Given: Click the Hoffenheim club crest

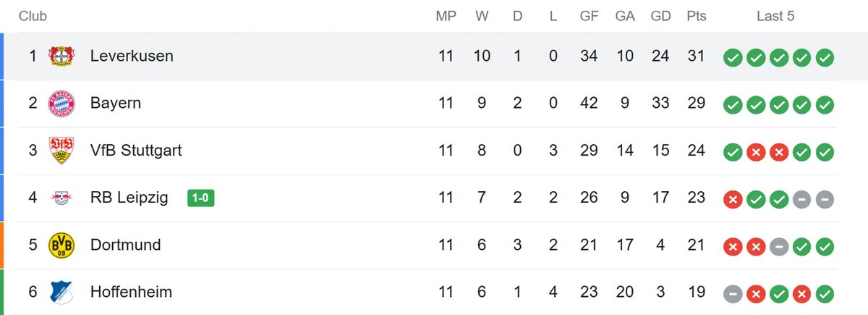Looking at the screenshot, I should tap(61, 293).
